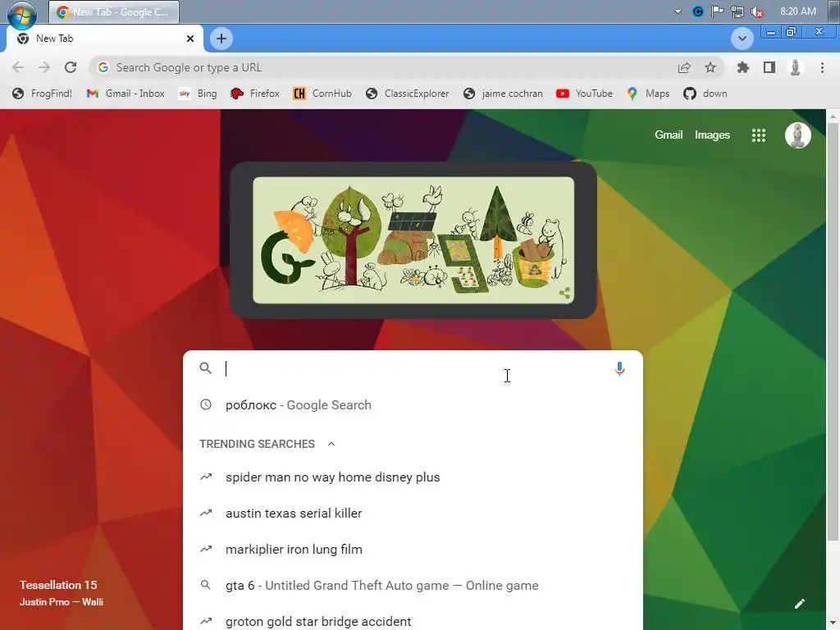This screenshot has height=630, width=840.
Task: Click the muted volume tray icon
Action: [757, 11]
